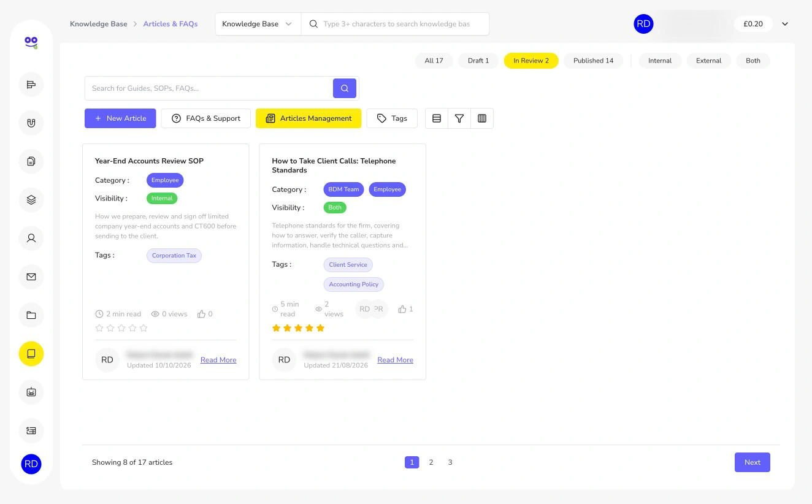Click the owl logo icon in sidebar
This screenshot has width=812, height=504.
tap(31, 42)
